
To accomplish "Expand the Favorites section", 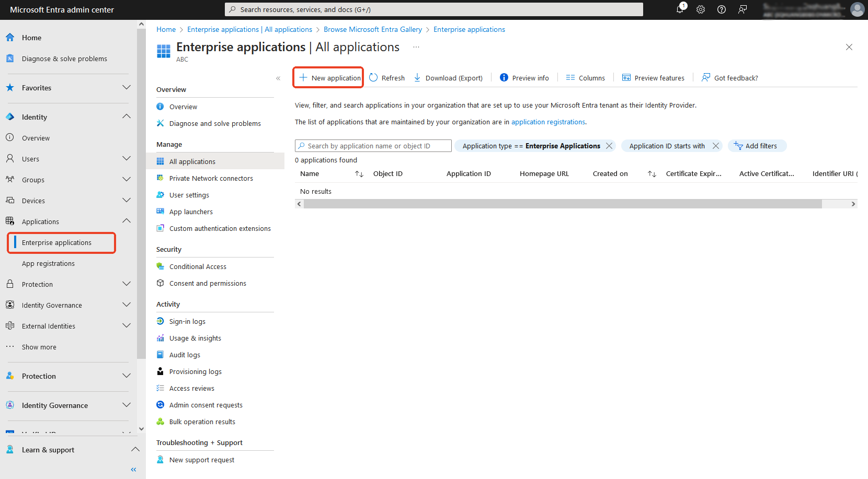I will pos(126,87).
